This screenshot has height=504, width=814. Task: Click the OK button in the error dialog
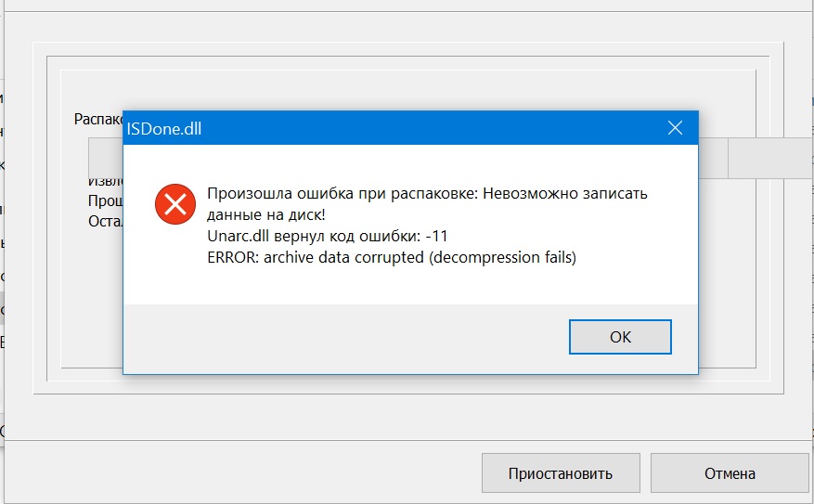(620, 337)
